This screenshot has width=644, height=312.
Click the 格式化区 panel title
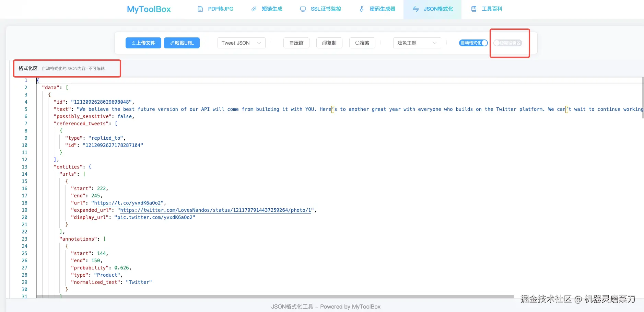[28, 68]
